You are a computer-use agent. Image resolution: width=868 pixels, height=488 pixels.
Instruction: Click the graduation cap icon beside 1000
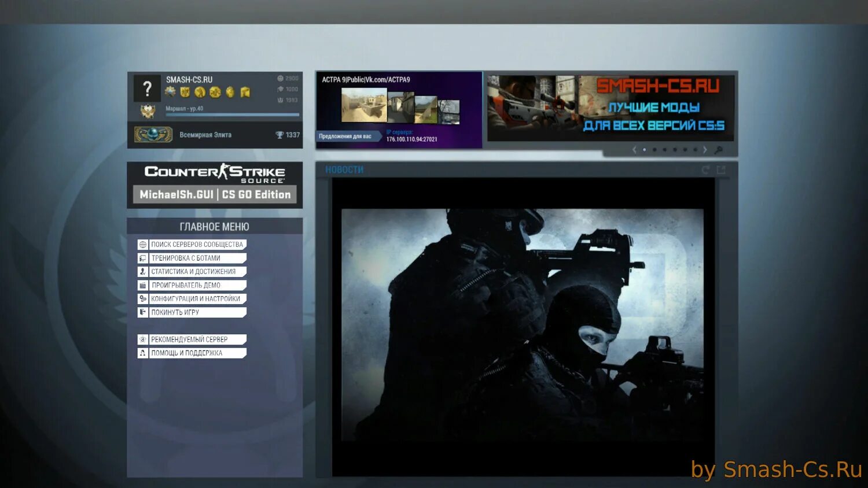click(280, 89)
